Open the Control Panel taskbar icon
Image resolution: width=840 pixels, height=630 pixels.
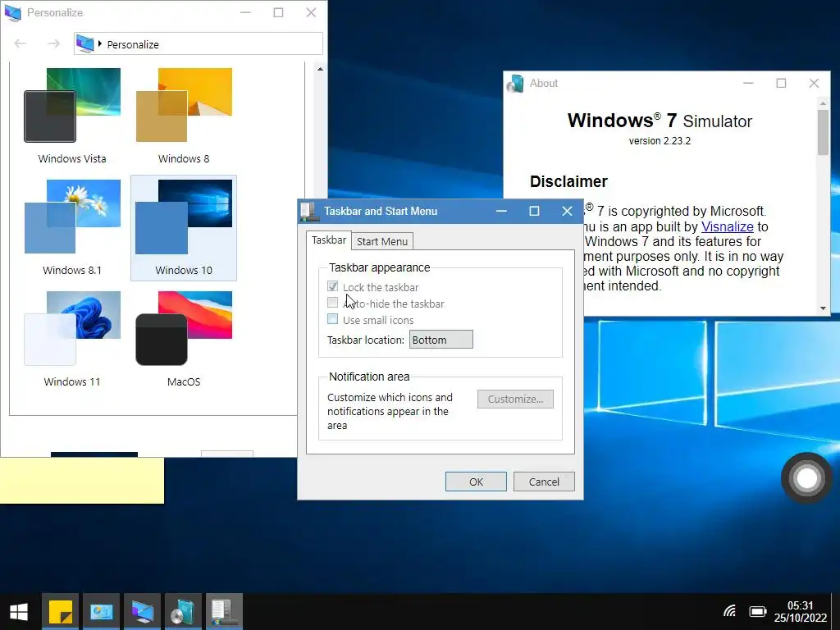click(101, 612)
